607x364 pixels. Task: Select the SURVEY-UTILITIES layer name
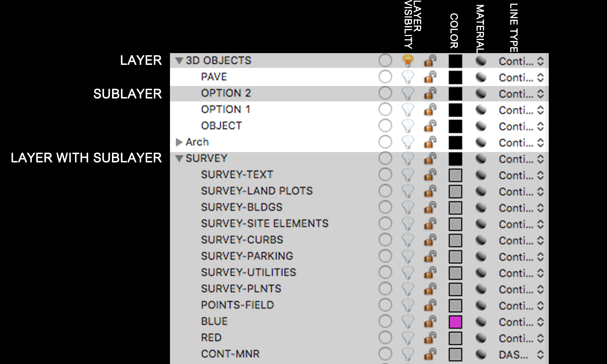coord(248,272)
